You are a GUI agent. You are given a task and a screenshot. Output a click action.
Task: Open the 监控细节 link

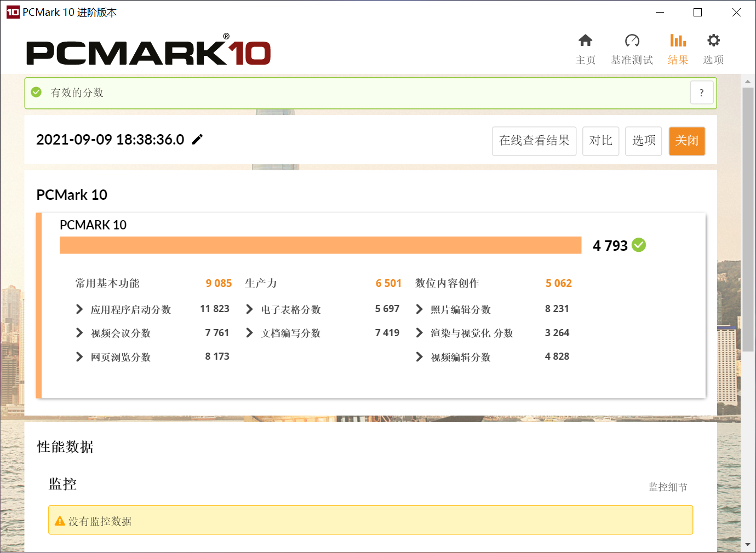668,487
